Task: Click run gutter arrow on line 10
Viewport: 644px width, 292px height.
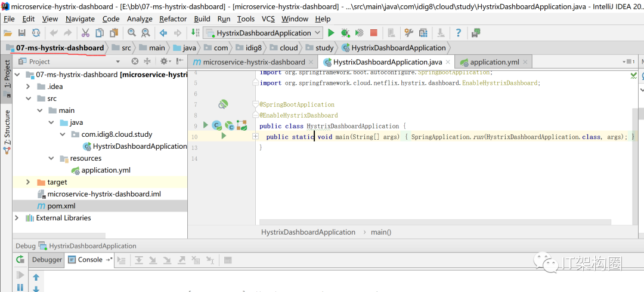Action: pyautogui.click(x=224, y=136)
